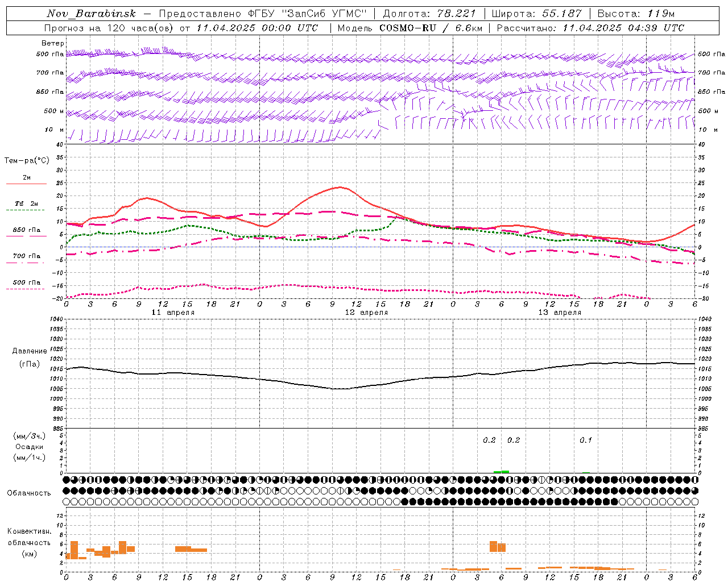Click the (мм/3ч.) precipitation unit label

30,436
